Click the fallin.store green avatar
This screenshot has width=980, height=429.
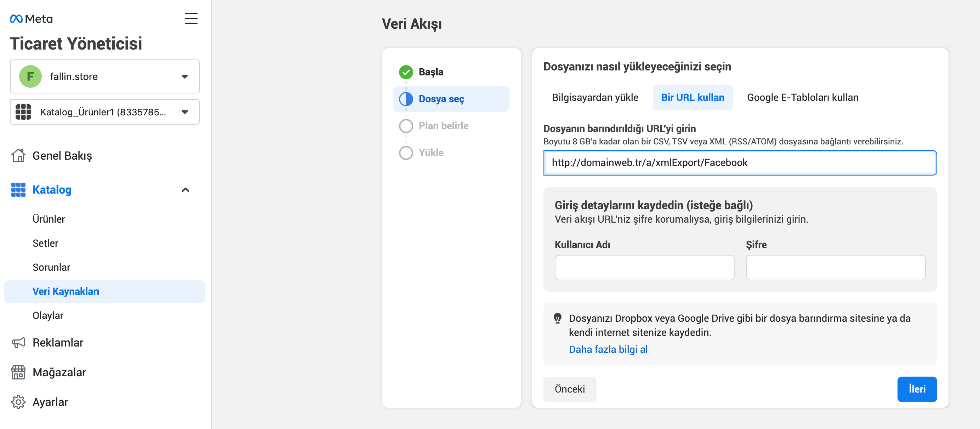coord(30,76)
